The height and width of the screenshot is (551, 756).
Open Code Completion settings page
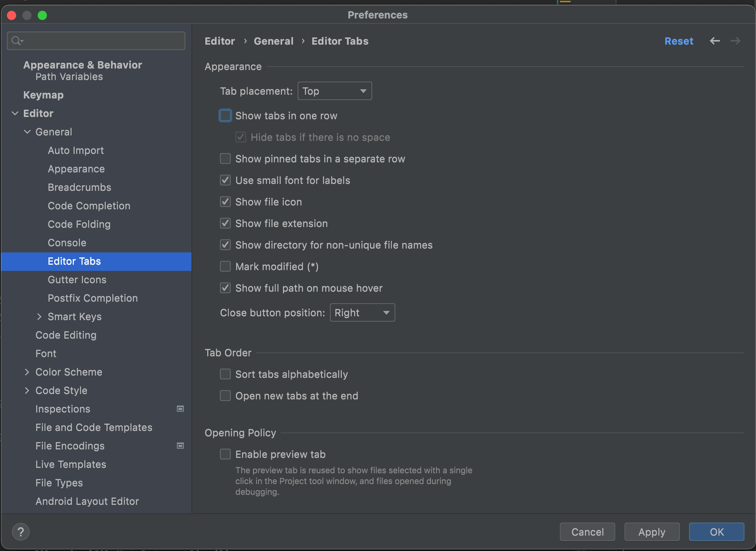click(89, 206)
